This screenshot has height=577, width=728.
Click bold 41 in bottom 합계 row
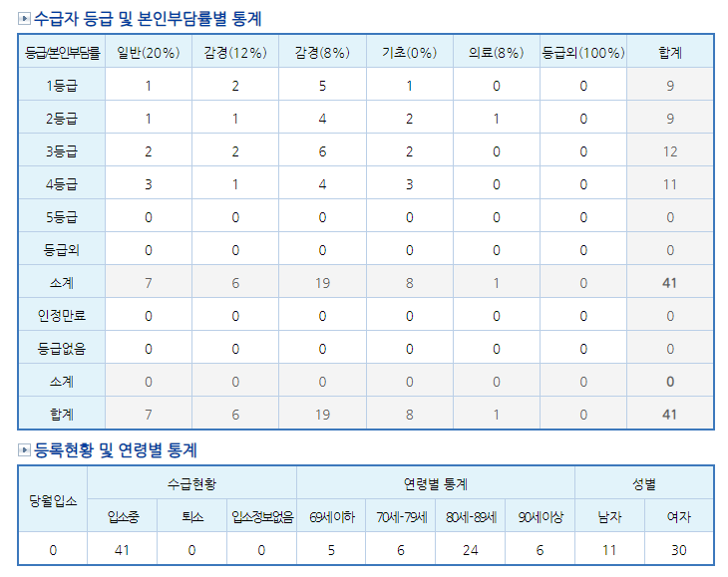point(670,416)
